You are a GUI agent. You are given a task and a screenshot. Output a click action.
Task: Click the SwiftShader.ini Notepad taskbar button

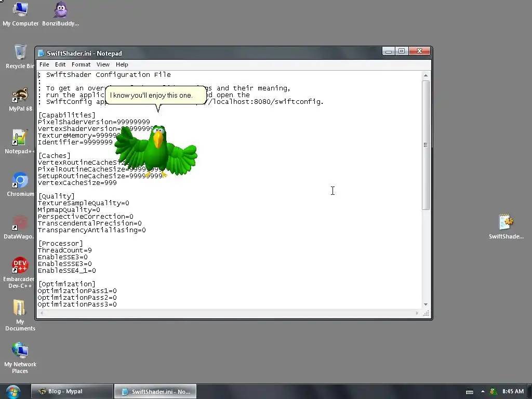coord(155,392)
